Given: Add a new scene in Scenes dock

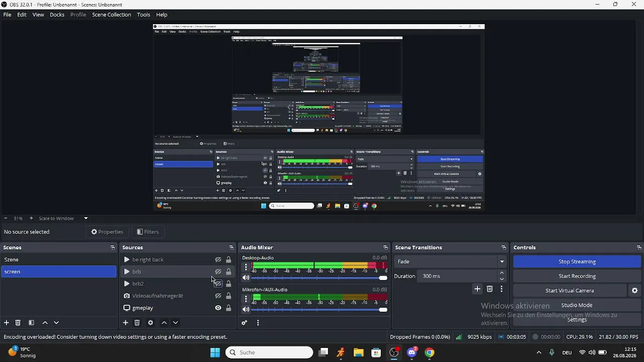Looking at the screenshot, I should (7, 323).
